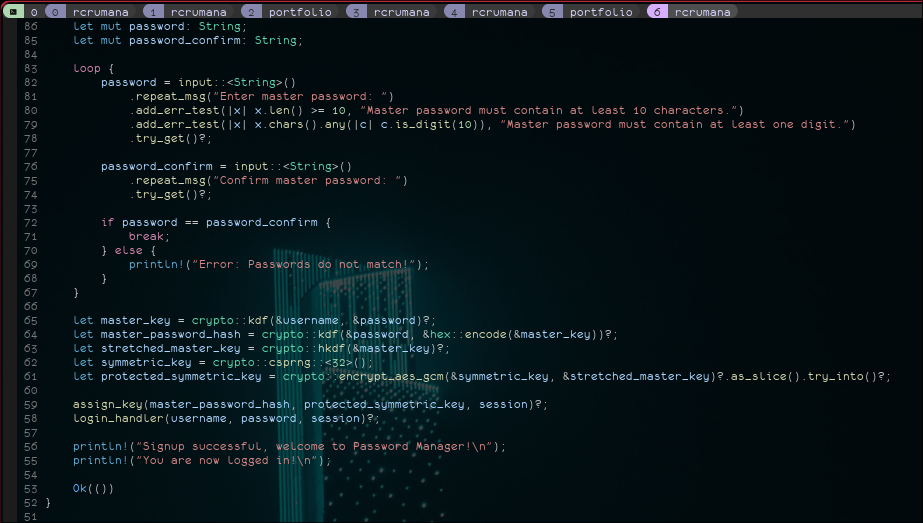This screenshot has height=523, width=923.
Task: Select active window 6 rcrumana tab
Action: click(692, 11)
